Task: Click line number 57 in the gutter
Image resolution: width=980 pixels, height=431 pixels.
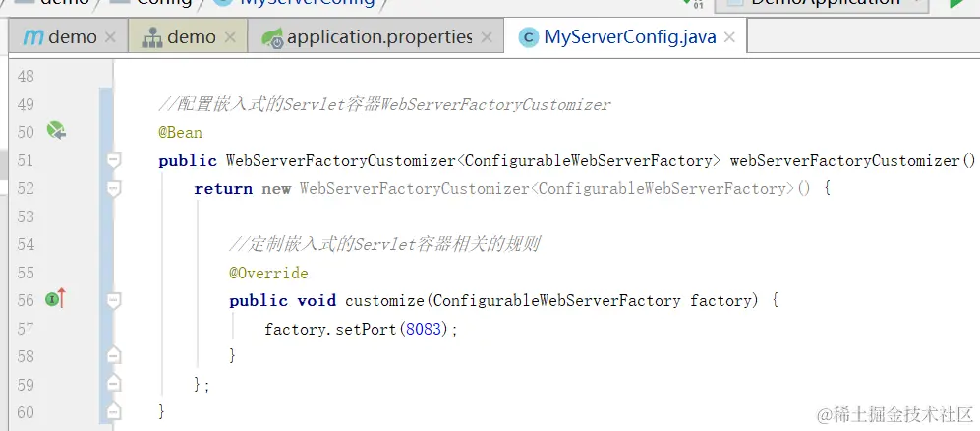Action: [27, 329]
